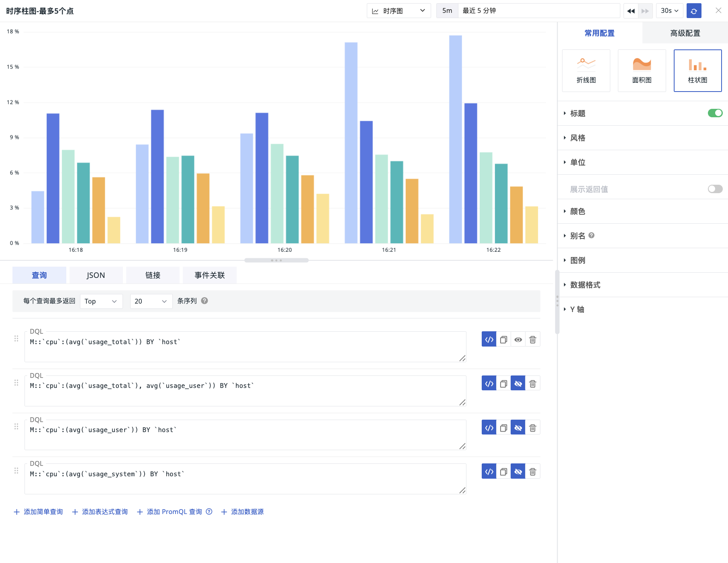The width and height of the screenshot is (728, 563).
Task: Show the usage_user BY host query via eye icon
Action: [518, 428]
